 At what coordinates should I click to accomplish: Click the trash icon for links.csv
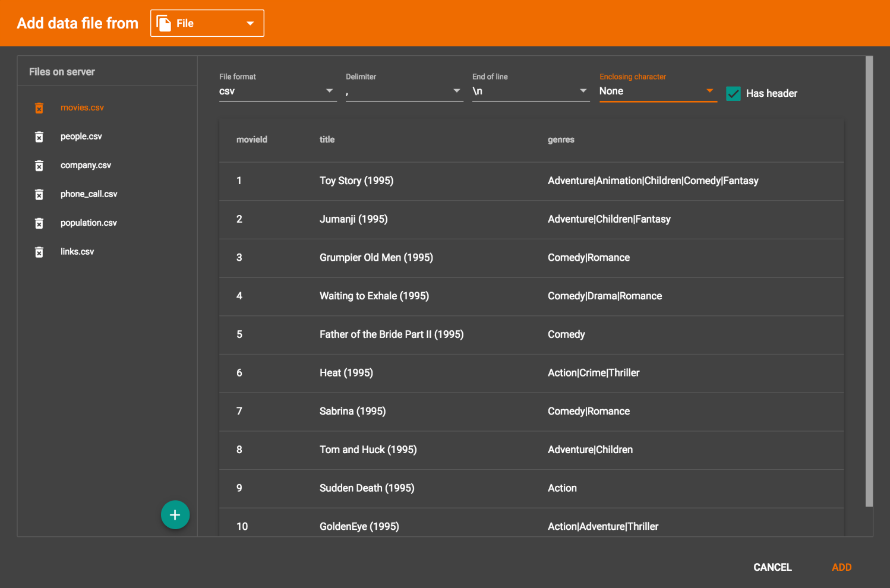(39, 252)
